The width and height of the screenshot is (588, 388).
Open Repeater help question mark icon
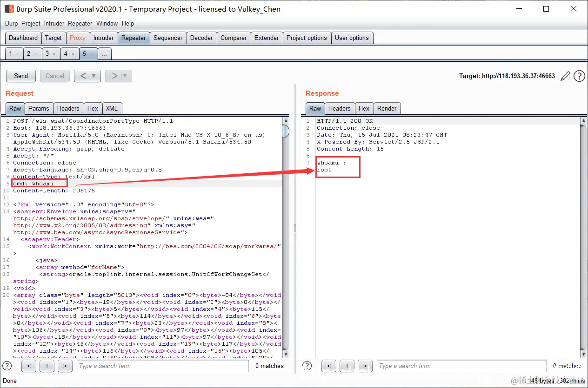click(x=579, y=76)
